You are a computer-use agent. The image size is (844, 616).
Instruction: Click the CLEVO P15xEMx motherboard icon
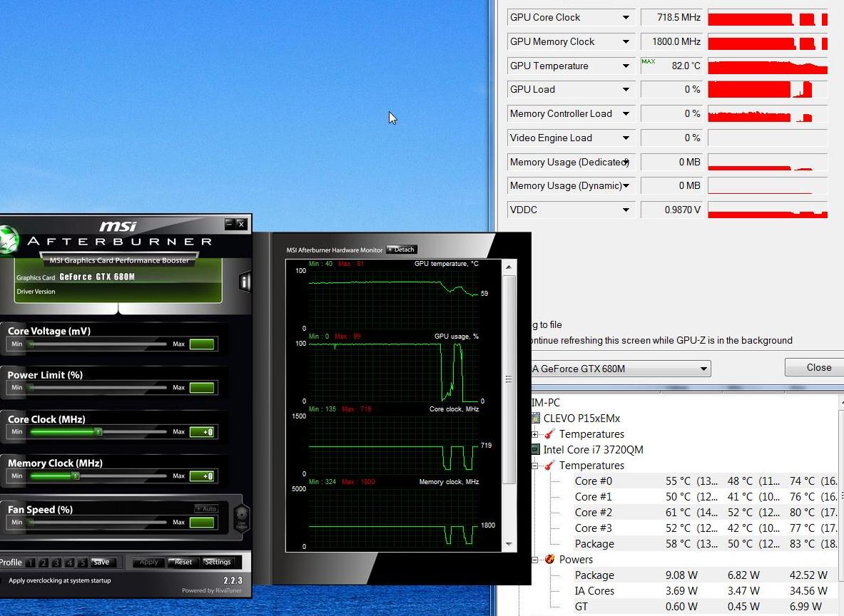535,418
